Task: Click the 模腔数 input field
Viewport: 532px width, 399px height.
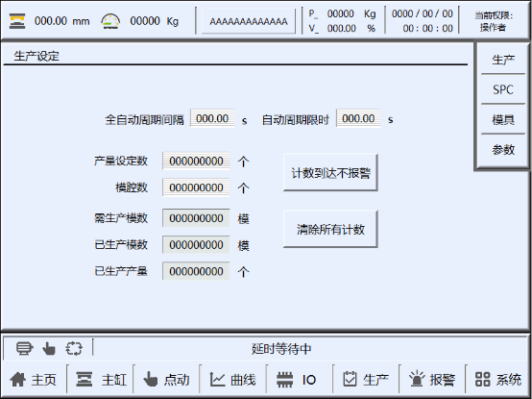Action: click(x=196, y=187)
